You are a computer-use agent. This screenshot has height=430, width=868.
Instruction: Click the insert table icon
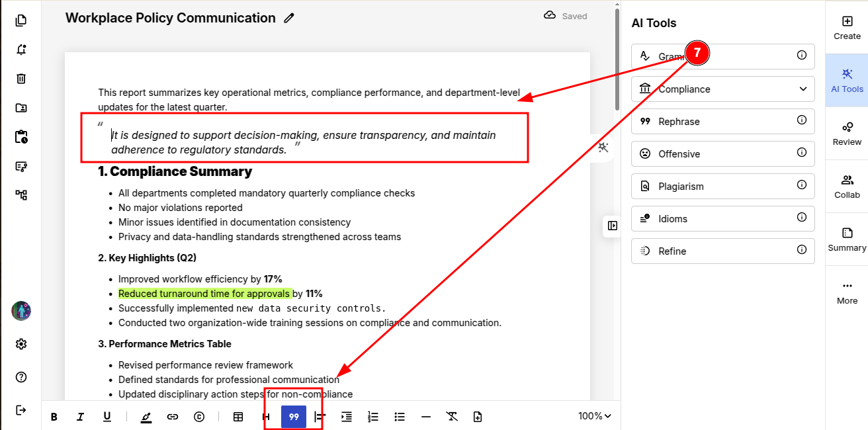pyautogui.click(x=238, y=417)
